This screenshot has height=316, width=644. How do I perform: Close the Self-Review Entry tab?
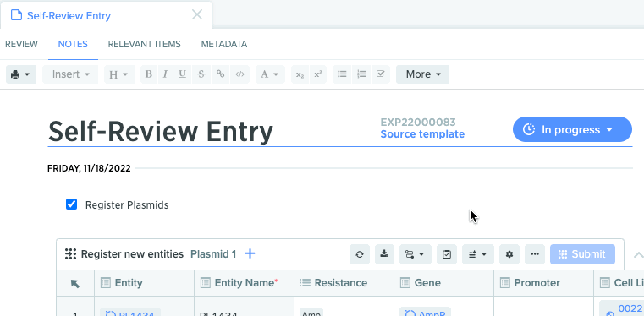pos(197,14)
